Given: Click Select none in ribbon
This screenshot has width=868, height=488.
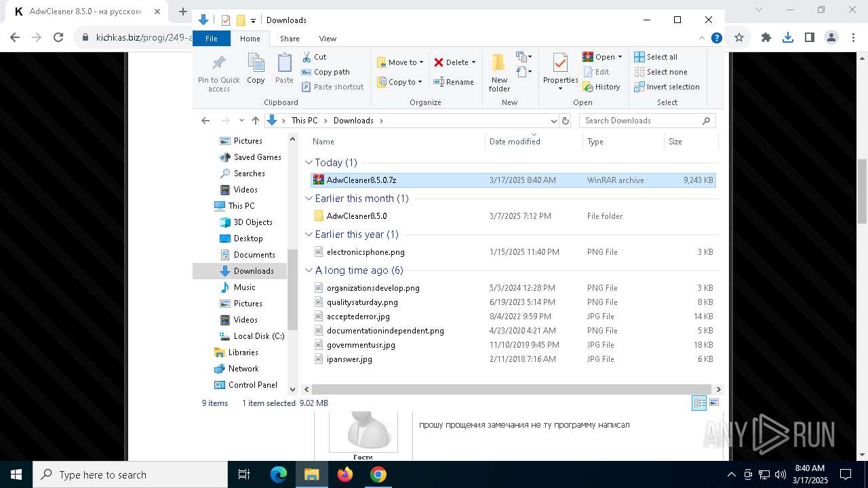Looking at the screenshot, I should pyautogui.click(x=660, y=72).
